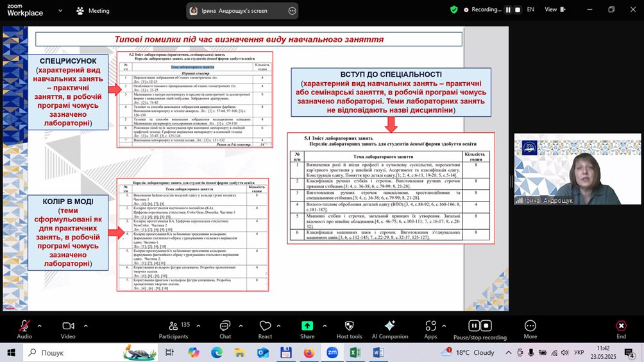Expand video options arrow beside Video
This screenshot has height=362, width=644.
pyautogui.click(x=85, y=326)
